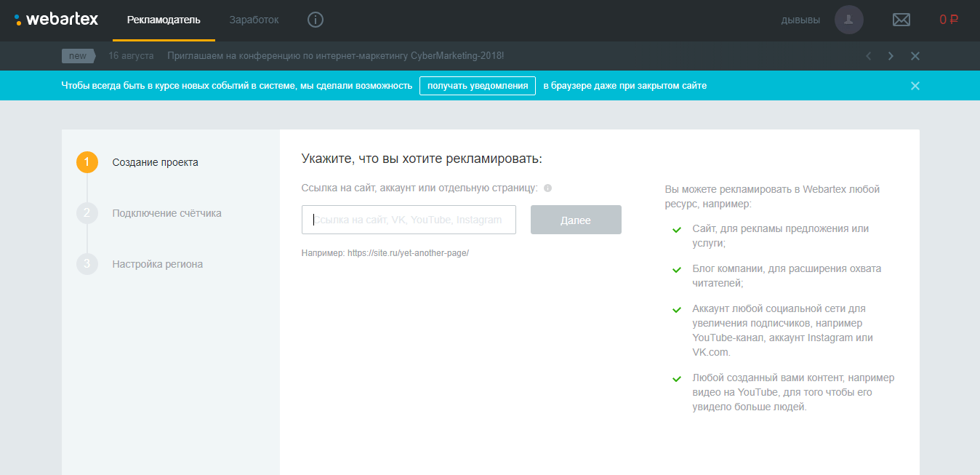980x475 pixels.
Task: Click the username дывывы in header
Action: pos(800,20)
